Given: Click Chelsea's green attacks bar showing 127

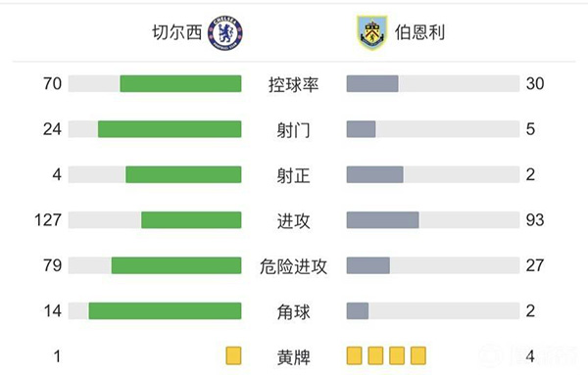Looking at the screenshot, I should click(191, 220).
